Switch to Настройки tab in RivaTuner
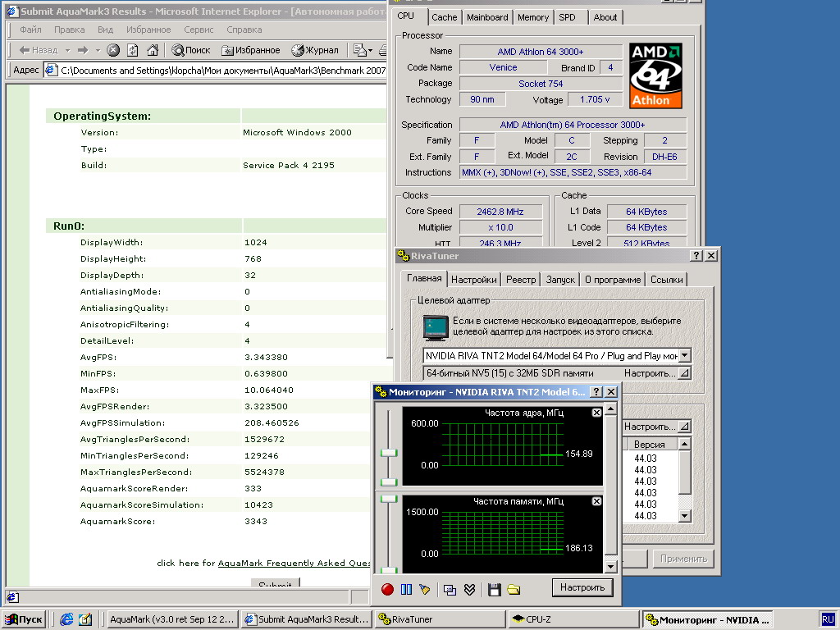Viewport: 840px width, 630px height. point(473,280)
